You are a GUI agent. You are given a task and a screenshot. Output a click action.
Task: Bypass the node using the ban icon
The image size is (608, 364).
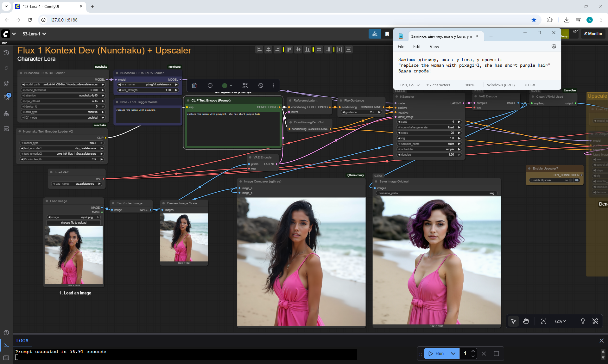[x=261, y=85]
